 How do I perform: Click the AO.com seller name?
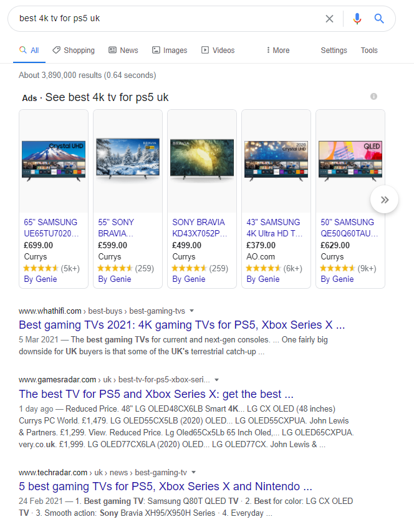point(261,257)
